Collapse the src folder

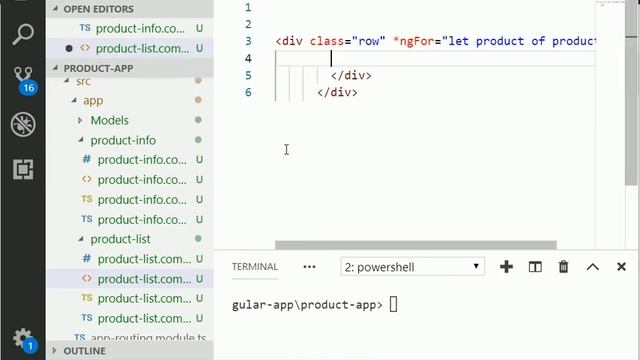(130, 82)
